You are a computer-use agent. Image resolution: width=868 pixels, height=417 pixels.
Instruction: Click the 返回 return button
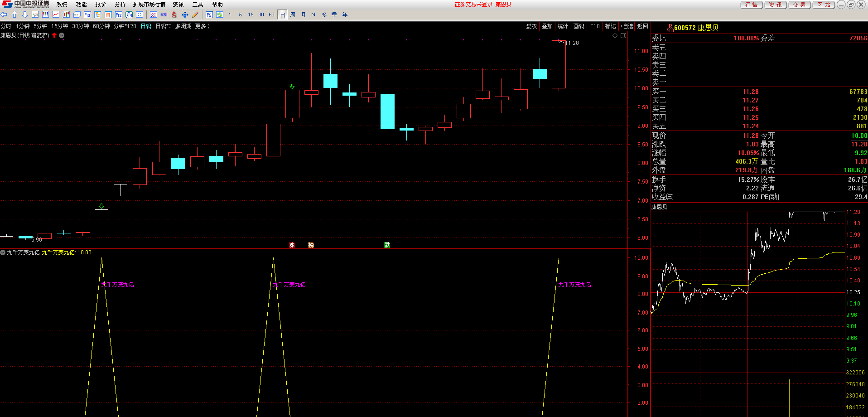(x=643, y=26)
